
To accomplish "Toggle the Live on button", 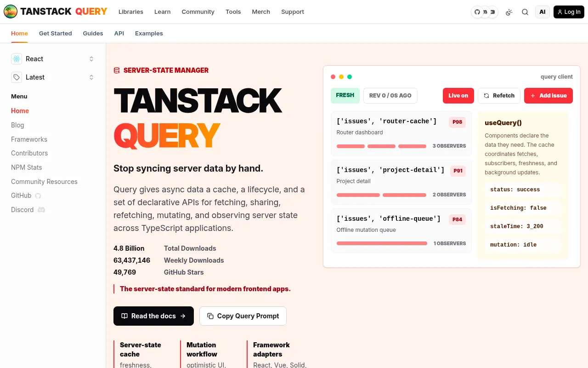I will pos(458,96).
